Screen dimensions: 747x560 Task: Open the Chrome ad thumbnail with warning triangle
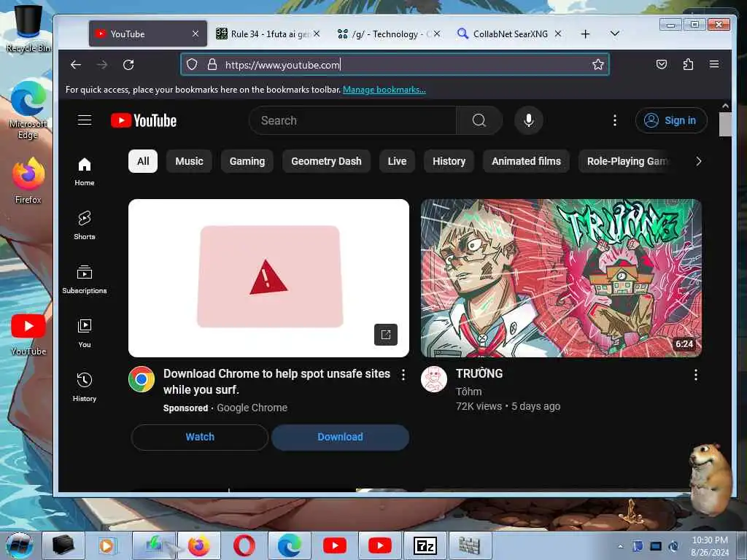point(268,278)
